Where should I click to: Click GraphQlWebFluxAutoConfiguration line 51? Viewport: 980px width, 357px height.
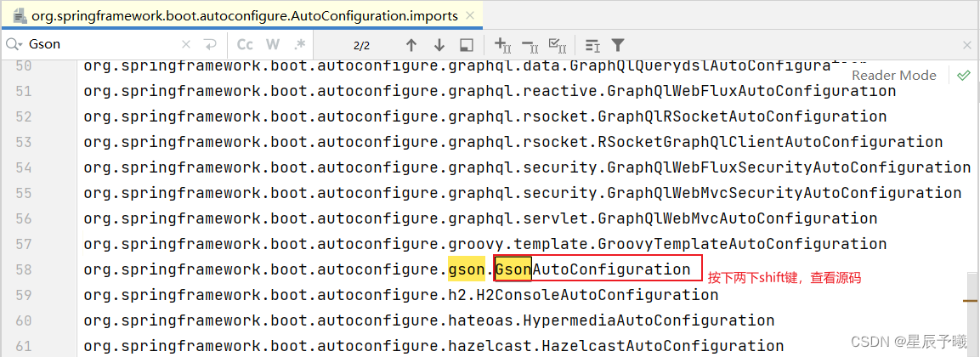pyautogui.click(x=751, y=91)
